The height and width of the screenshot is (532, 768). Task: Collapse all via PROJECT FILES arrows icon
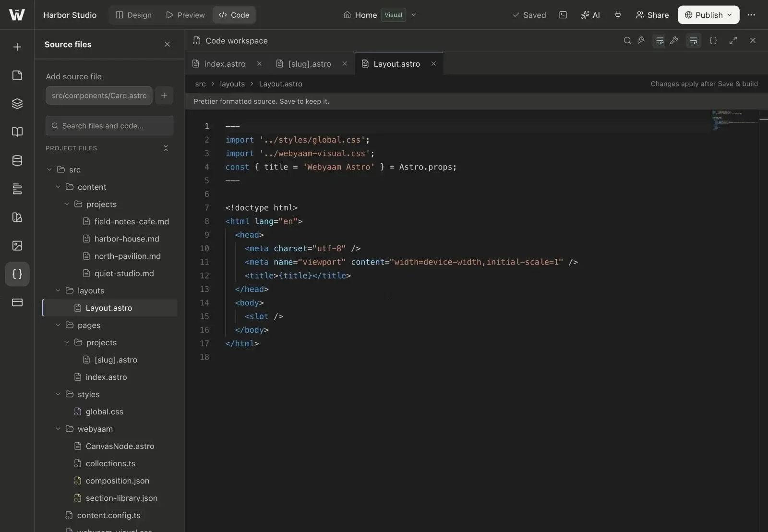click(166, 148)
